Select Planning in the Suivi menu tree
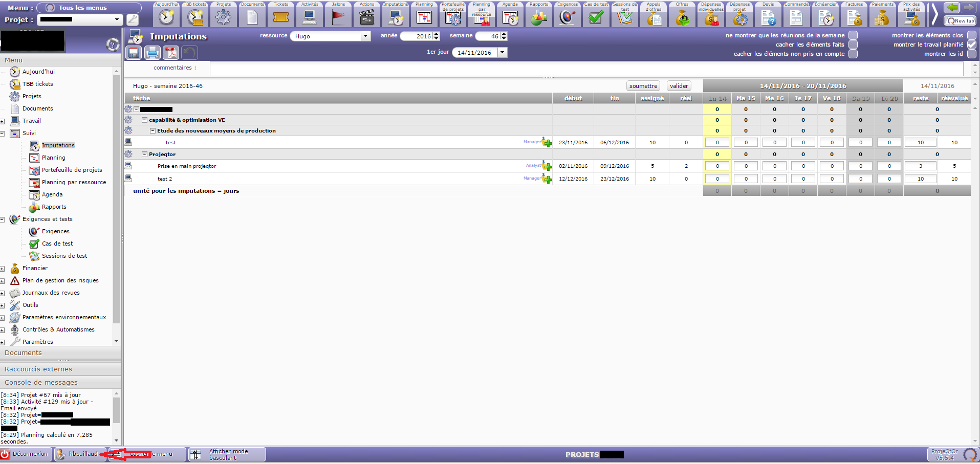The width and height of the screenshot is (980, 464). (x=53, y=158)
